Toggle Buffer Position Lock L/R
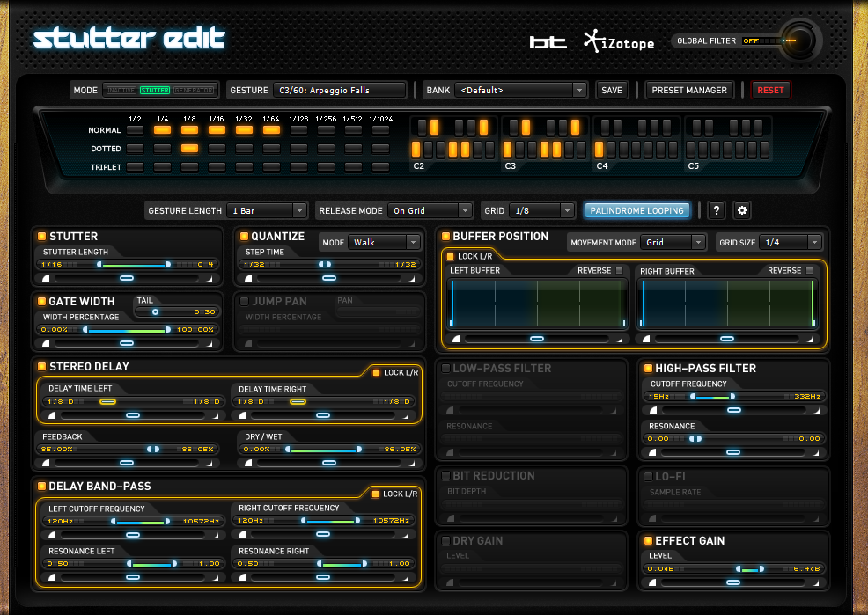This screenshot has height=615, width=868. coord(450,256)
